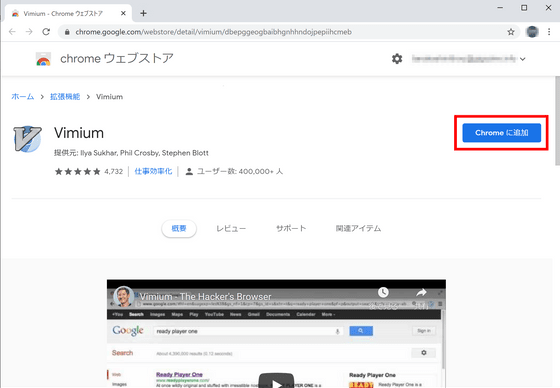Switch to the サポート tab
The height and width of the screenshot is (388, 560).
291,228
